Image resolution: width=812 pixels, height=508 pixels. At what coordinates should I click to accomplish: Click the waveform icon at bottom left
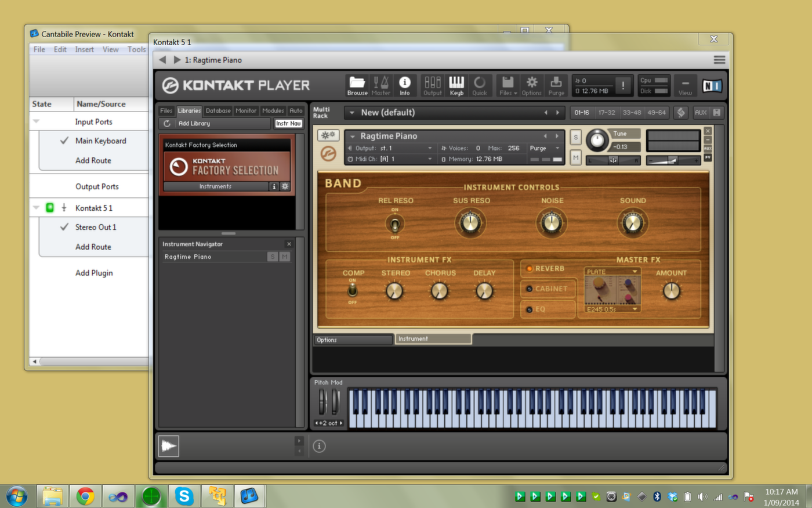click(168, 446)
